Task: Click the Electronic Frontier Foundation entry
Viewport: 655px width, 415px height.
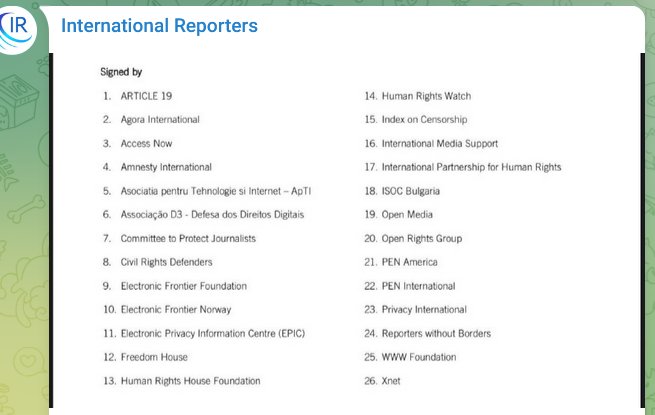Action: coord(183,286)
